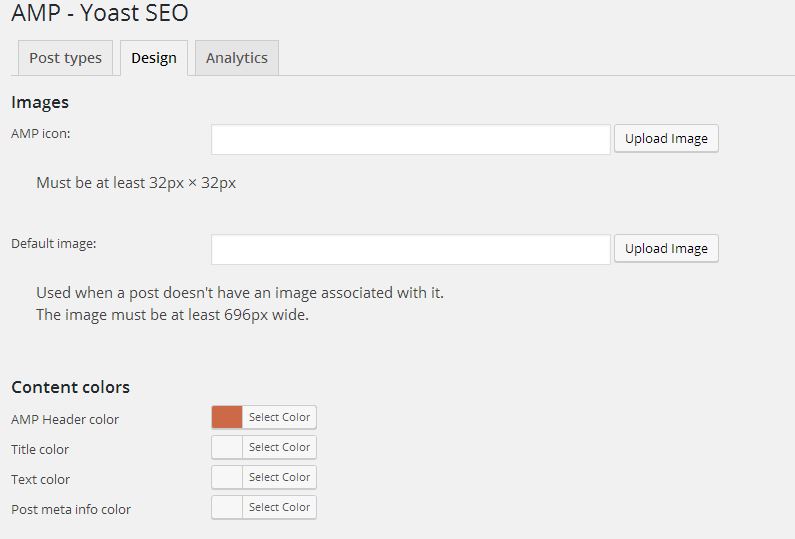The width and height of the screenshot is (795, 539).
Task: Select the Design tab
Action: (154, 58)
